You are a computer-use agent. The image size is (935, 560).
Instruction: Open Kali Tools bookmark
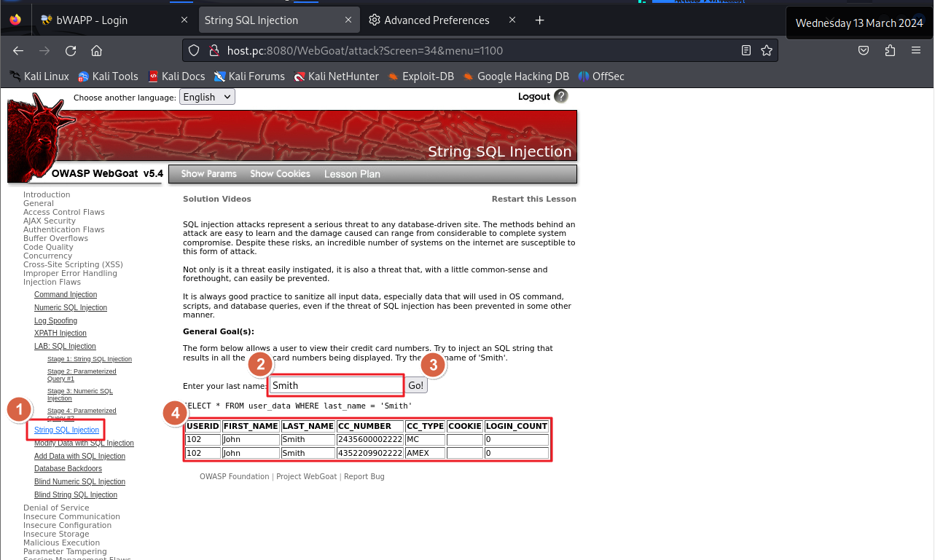point(108,76)
